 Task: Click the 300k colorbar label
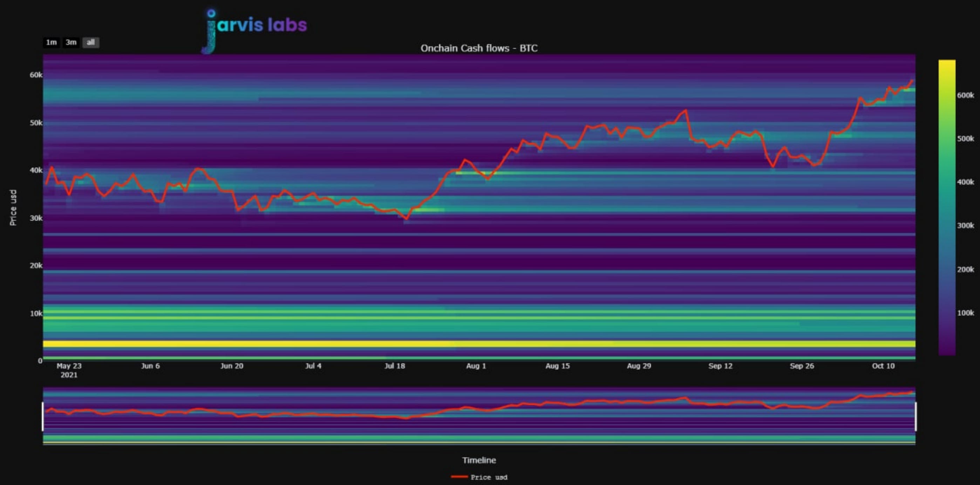point(965,226)
